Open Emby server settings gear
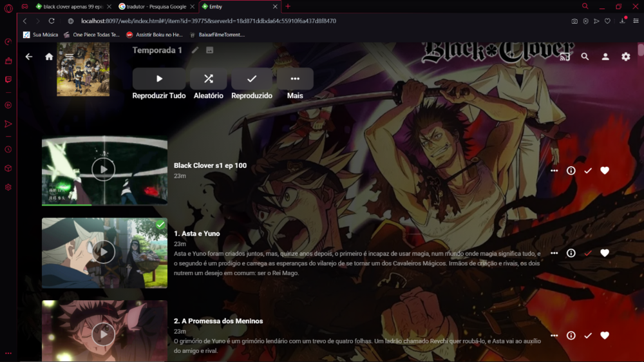Screen dimensions: 644x362 click(x=625, y=57)
